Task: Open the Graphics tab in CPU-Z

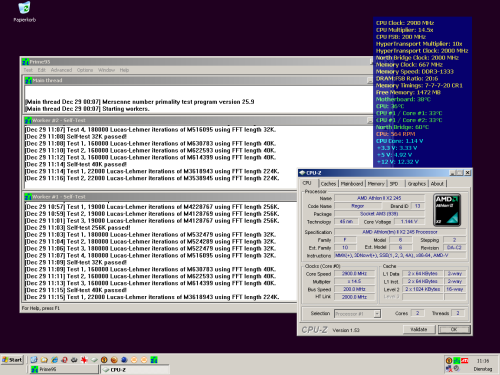Action: click(417, 184)
